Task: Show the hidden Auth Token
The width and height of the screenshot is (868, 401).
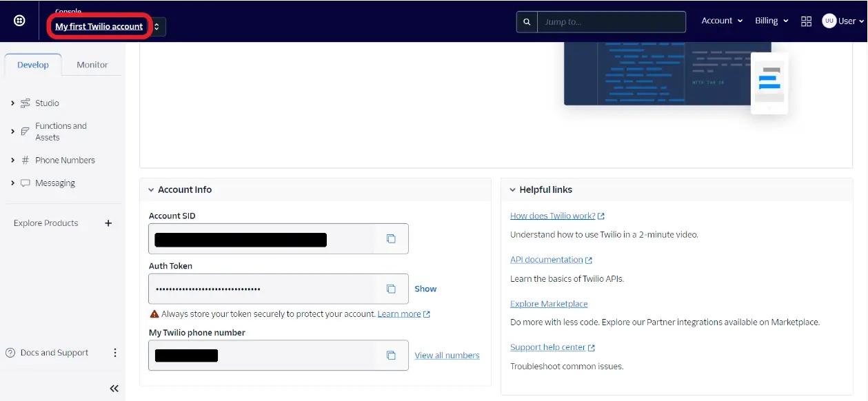Action: pyautogui.click(x=425, y=289)
